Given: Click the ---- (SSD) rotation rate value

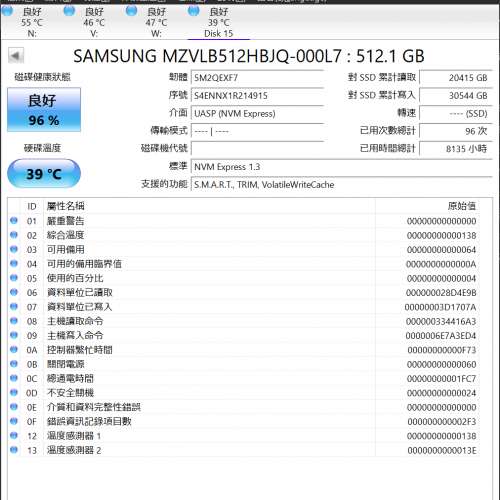Looking at the screenshot, I should pyautogui.click(x=456, y=113).
